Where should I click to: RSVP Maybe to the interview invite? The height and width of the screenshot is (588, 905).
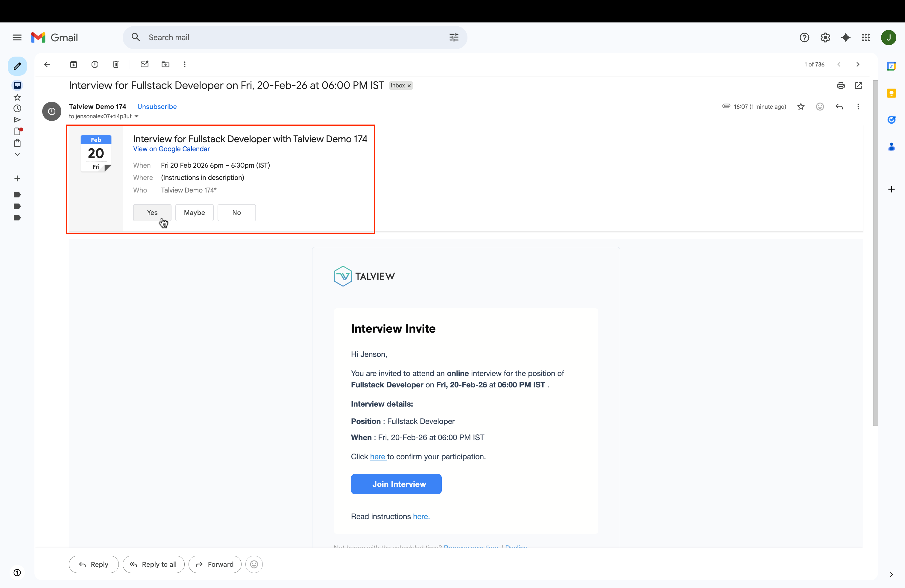194,213
